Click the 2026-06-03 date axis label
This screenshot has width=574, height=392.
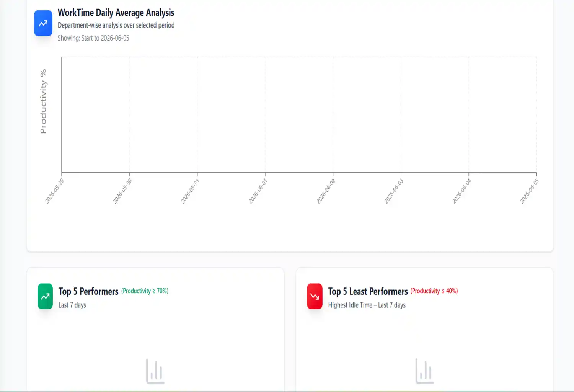[x=394, y=191]
